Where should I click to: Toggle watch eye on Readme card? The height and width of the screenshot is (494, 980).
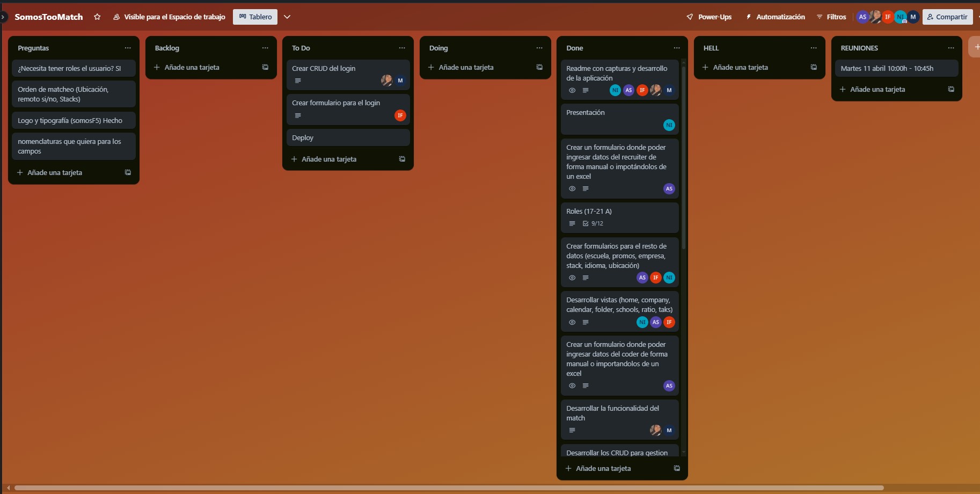tap(572, 90)
